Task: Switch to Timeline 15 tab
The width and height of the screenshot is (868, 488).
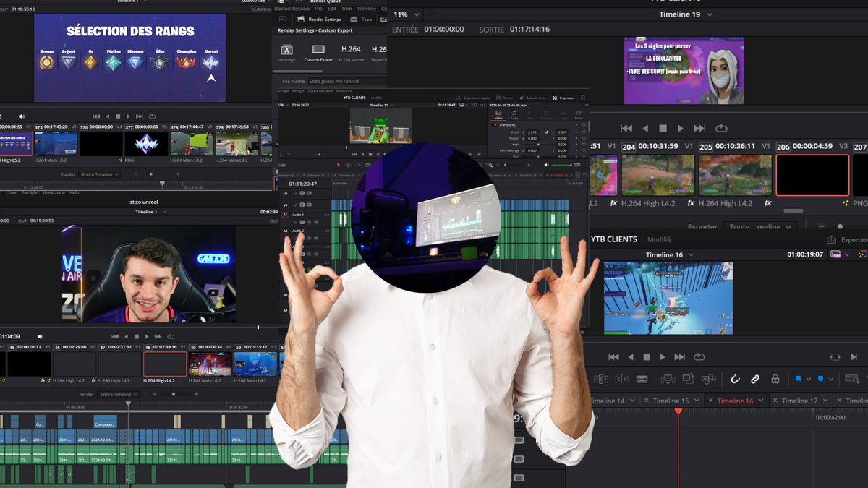Action: tap(671, 401)
